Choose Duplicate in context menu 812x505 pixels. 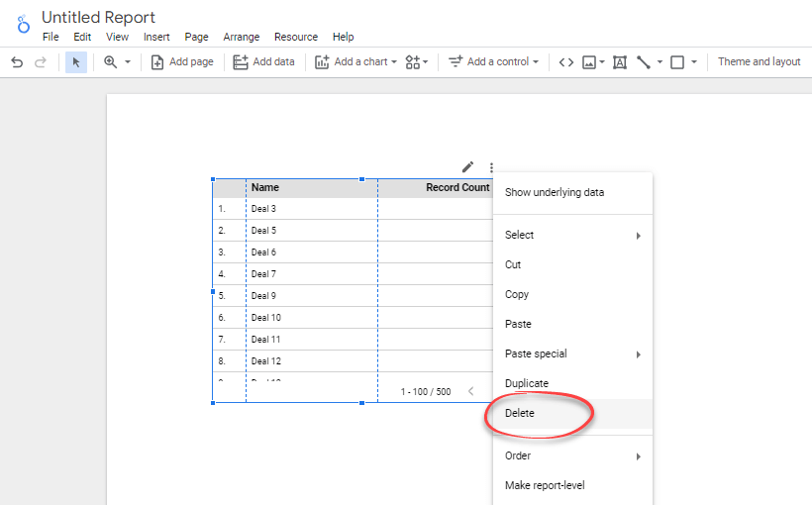coord(572,383)
